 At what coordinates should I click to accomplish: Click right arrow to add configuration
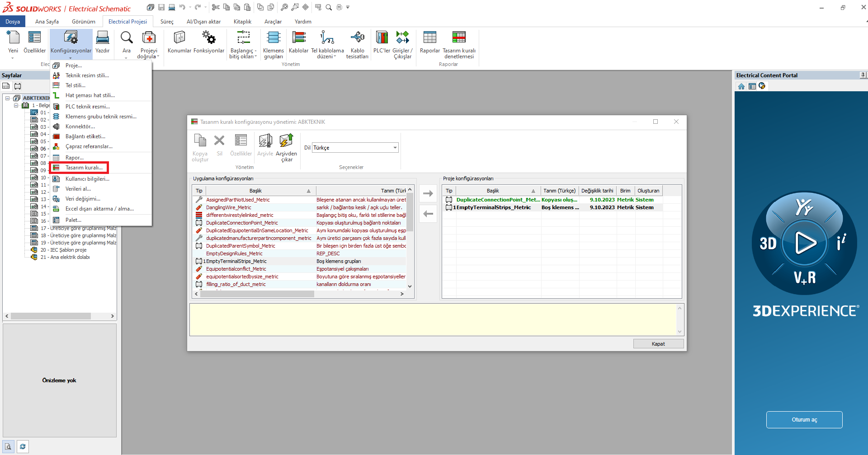pos(428,193)
